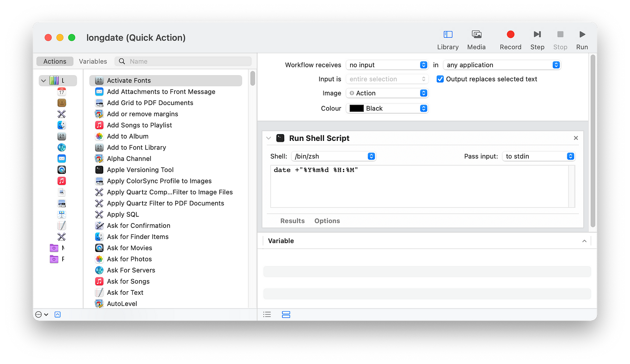
Task: Stop the running workflow
Action: point(560,40)
